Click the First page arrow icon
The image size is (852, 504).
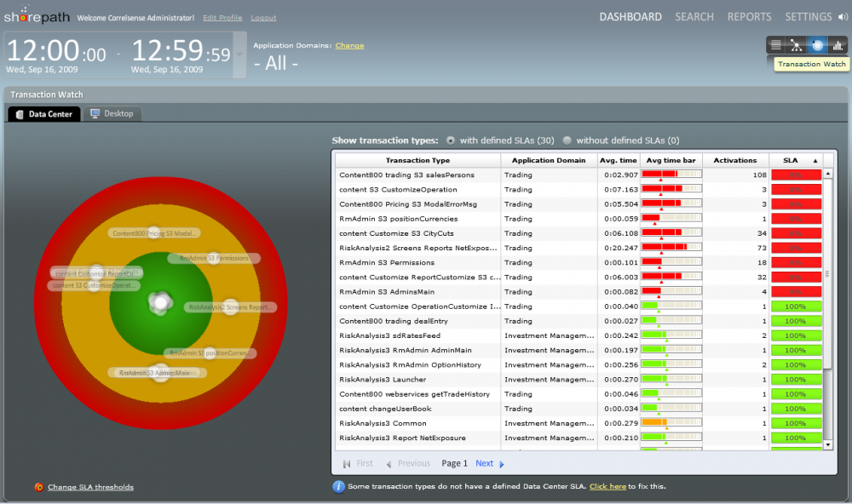pos(347,464)
